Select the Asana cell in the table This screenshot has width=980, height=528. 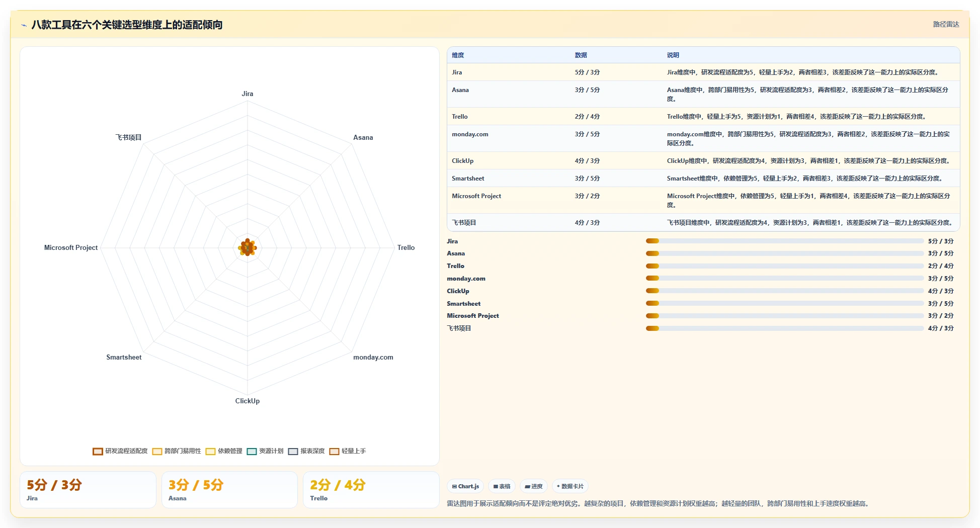[460, 90]
